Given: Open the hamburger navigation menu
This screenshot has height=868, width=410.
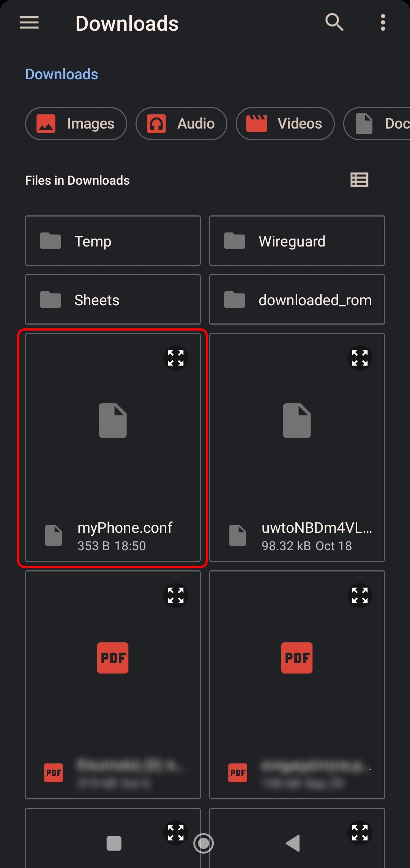Looking at the screenshot, I should [x=29, y=23].
